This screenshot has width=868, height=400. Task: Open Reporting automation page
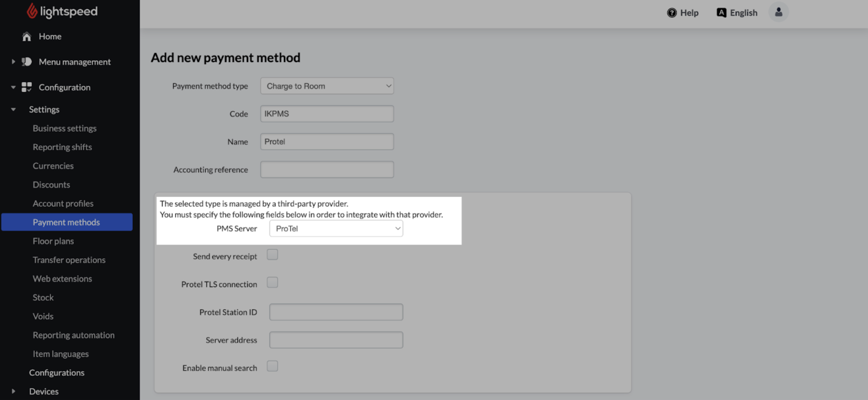73,335
